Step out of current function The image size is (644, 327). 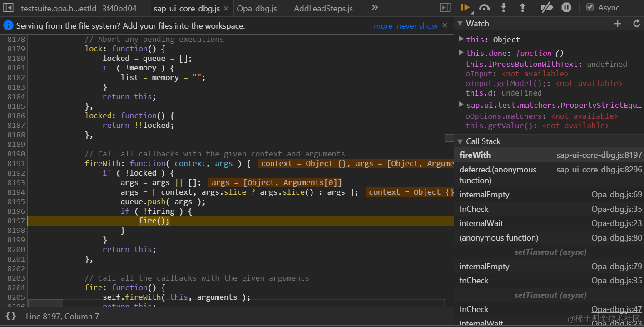(522, 7)
